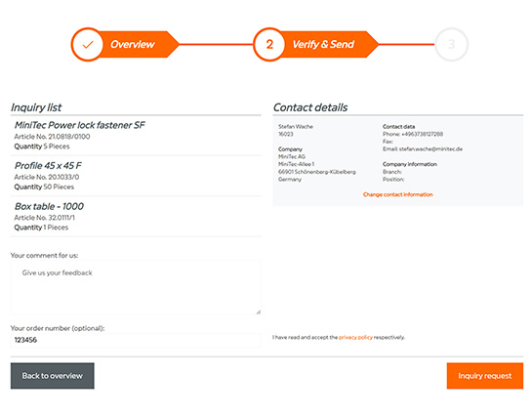Open the Profile 45 x 45 F item

click(48, 166)
